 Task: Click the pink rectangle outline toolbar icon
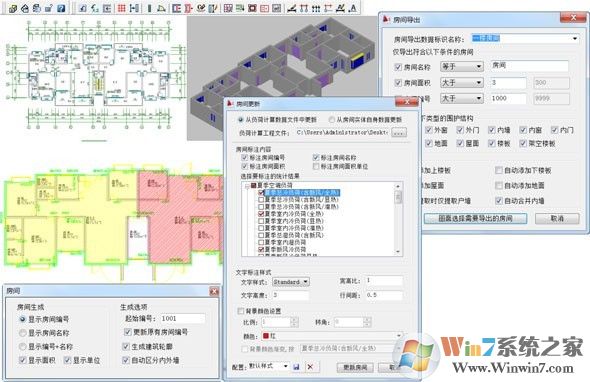point(265,8)
